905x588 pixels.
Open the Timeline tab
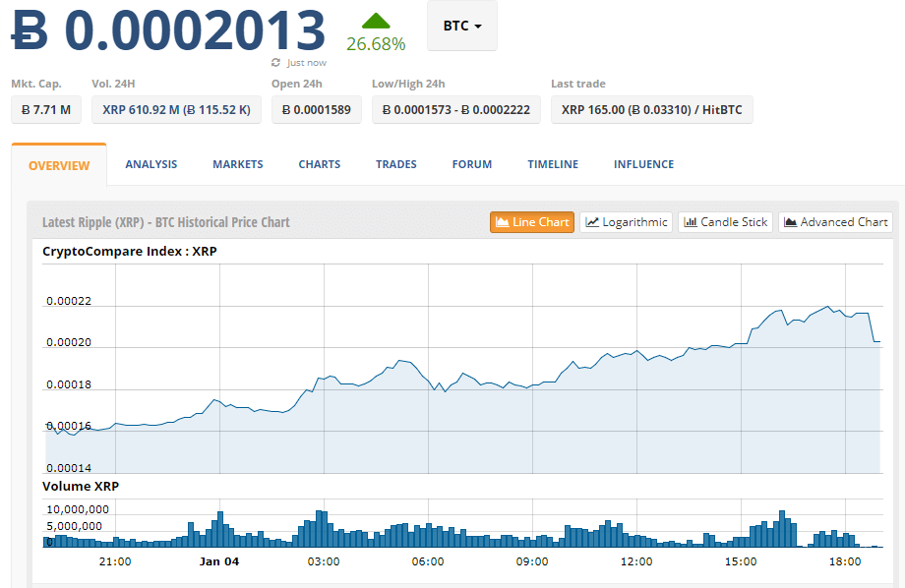(553, 164)
